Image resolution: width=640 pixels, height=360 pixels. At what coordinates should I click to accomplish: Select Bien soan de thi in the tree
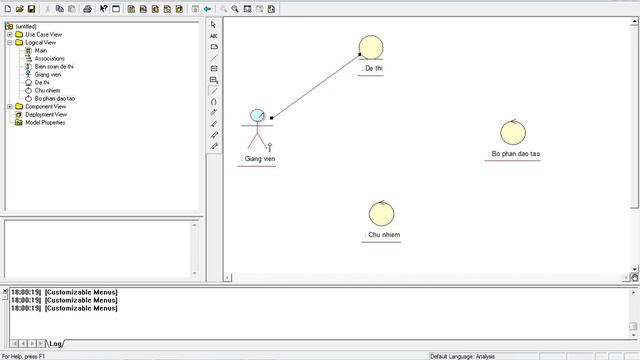point(54,67)
